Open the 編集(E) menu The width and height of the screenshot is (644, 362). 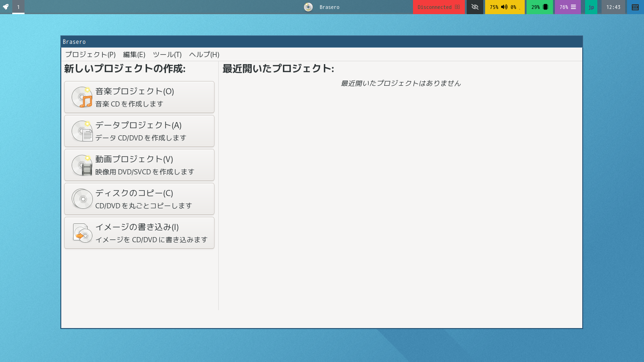[x=134, y=54]
